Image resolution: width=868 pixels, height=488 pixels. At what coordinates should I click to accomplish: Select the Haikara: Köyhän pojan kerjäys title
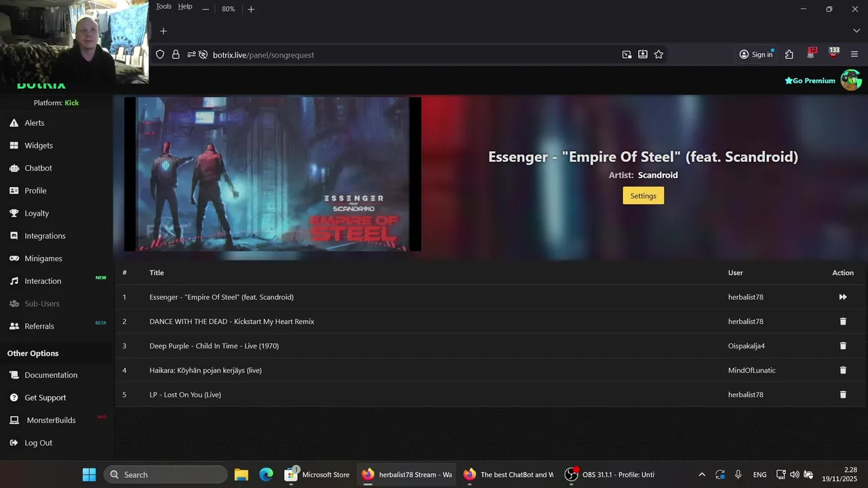(x=205, y=370)
